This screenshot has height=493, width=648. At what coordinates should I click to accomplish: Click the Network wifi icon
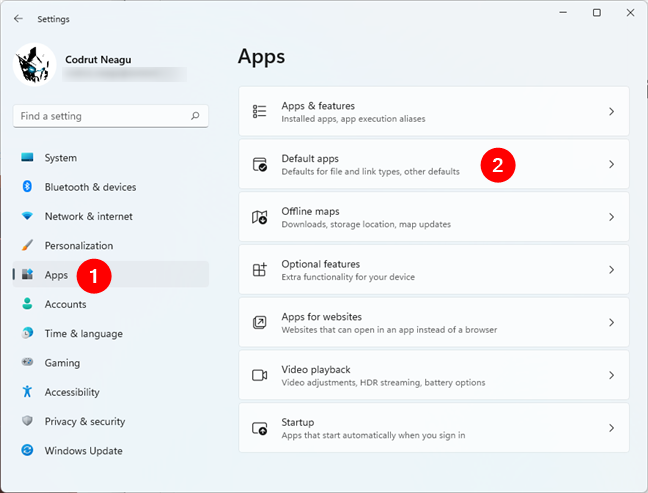[27, 216]
